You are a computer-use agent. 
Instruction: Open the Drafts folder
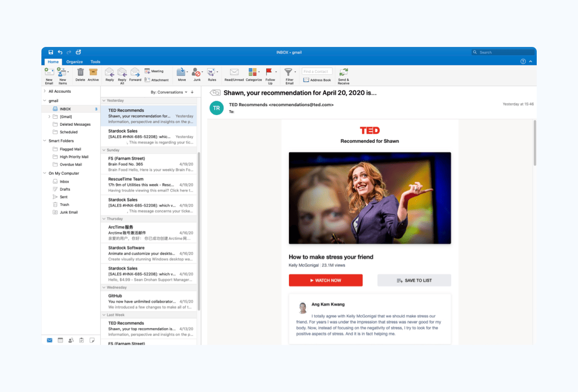coord(65,189)
